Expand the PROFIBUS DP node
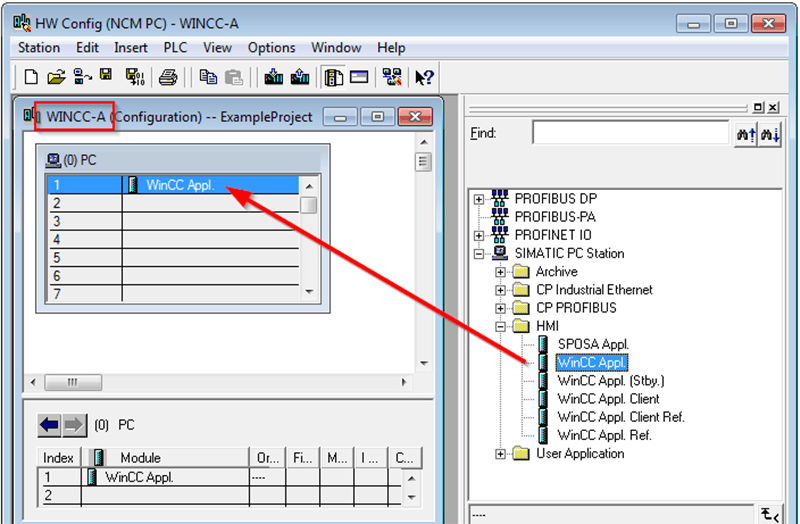 click(x=479, y=199)
